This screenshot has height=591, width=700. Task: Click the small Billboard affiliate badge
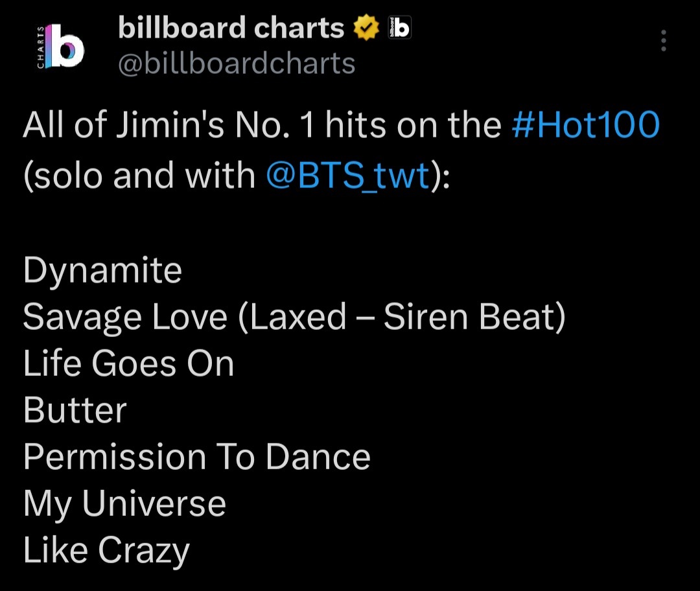tap(399, 28)
